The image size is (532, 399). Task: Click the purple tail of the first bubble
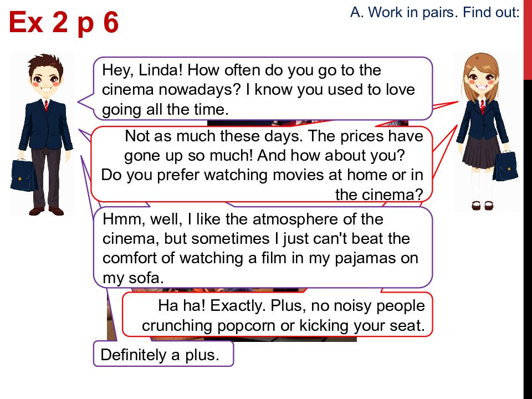pos(86,103)
